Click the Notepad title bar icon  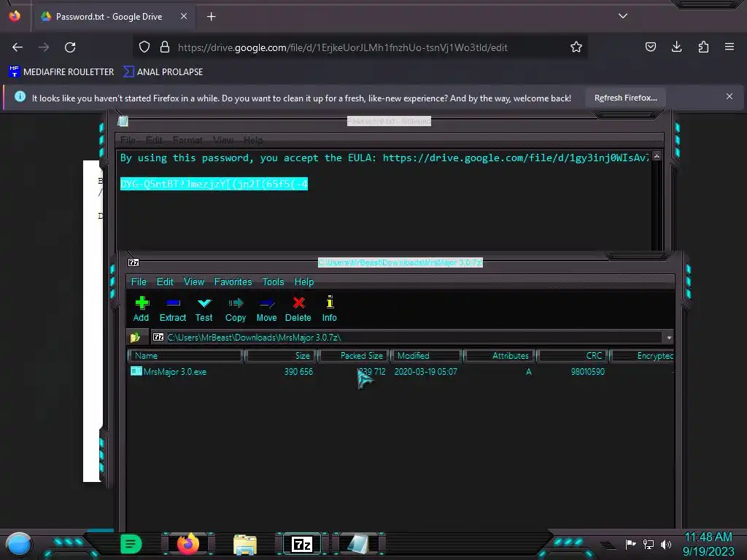click(x=123, y=121)
